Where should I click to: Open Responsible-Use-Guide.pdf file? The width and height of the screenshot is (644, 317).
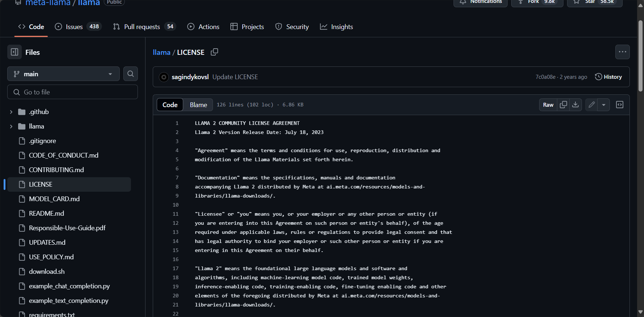pos(67,228)
